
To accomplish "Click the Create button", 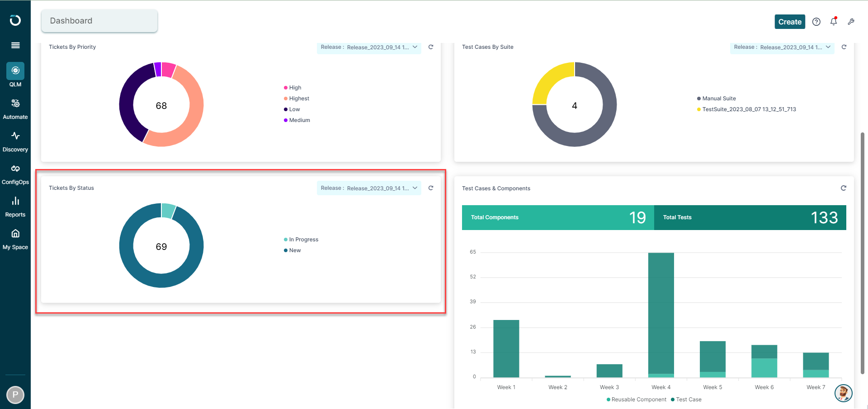I will pyautogui.click(x=790, y=22).
